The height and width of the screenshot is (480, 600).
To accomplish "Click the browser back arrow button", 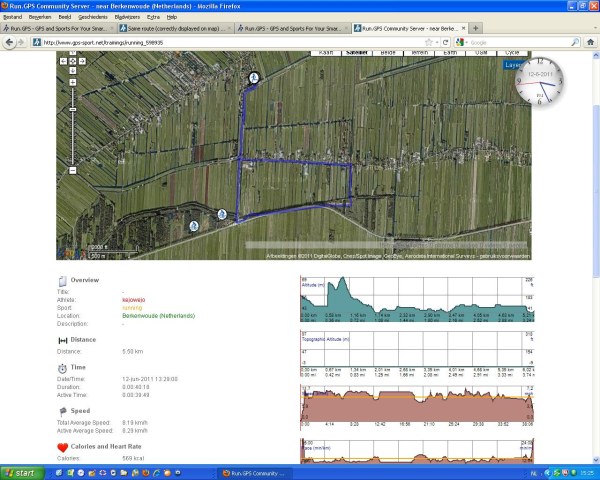I will tap(9, 43).
